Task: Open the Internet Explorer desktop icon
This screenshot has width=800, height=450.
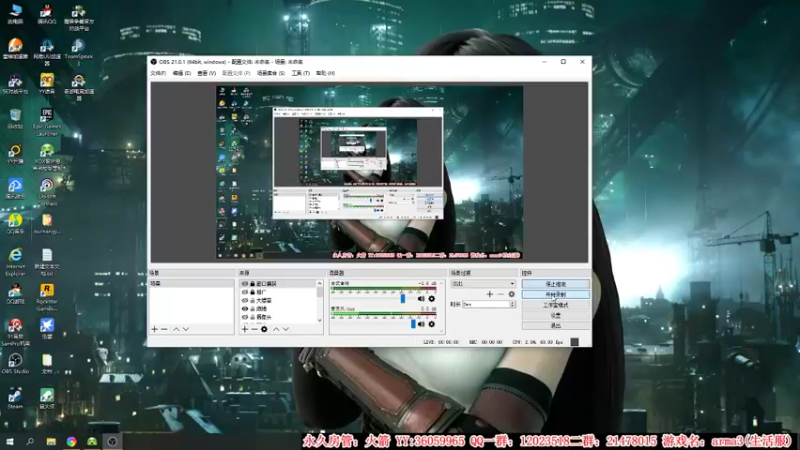Action: [15, 262]
